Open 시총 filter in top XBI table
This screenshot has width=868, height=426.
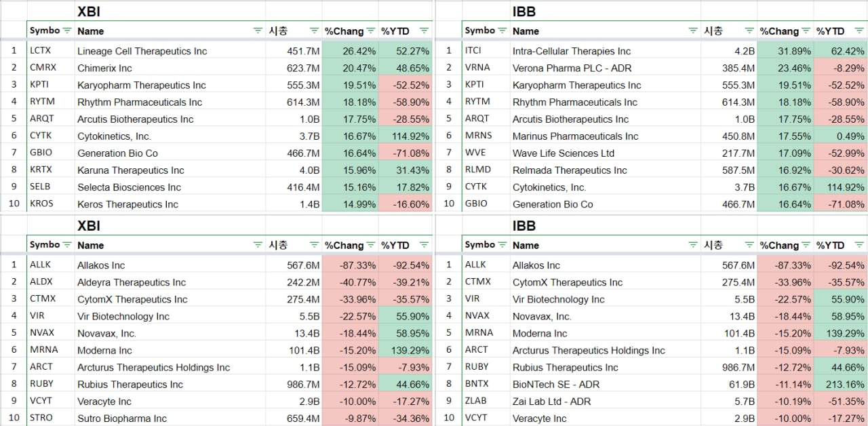314,31
